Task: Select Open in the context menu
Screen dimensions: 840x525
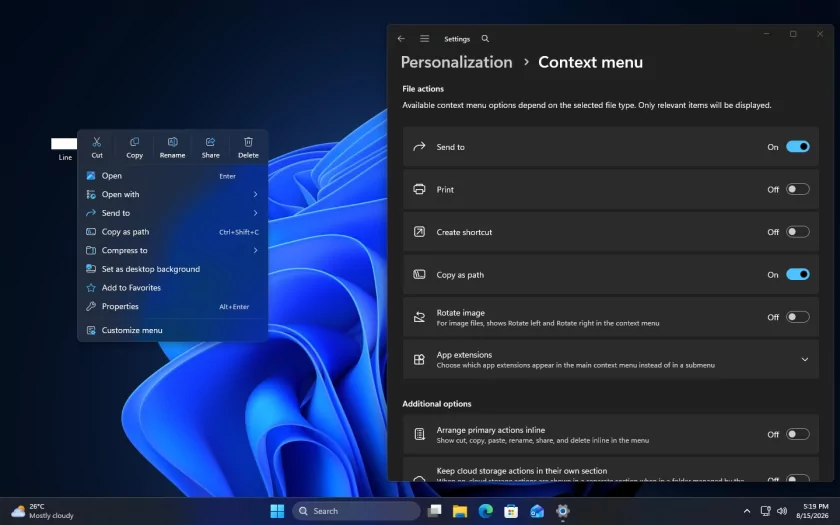Action: coord(172,176)
